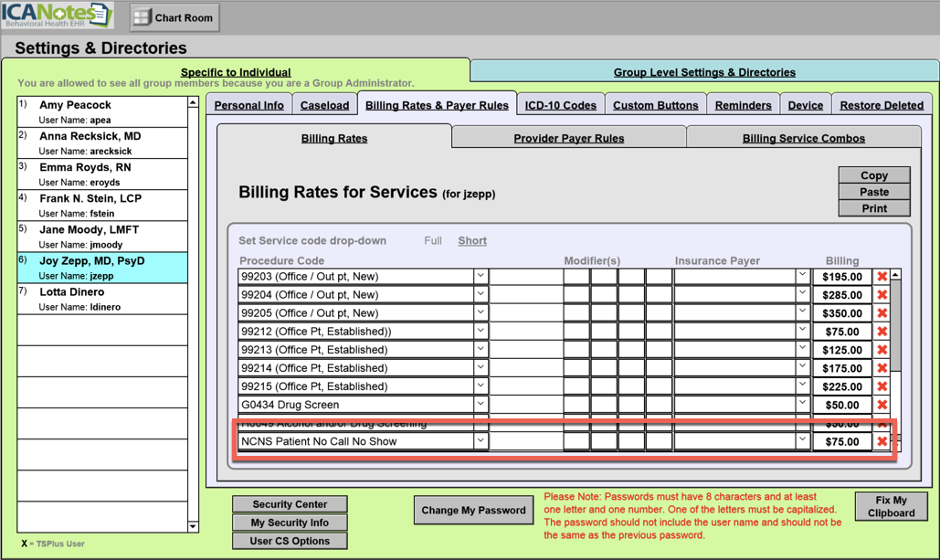Click the Change My Password button
Image resolution: width=940 pixels, height=560 pixels.
472,511
